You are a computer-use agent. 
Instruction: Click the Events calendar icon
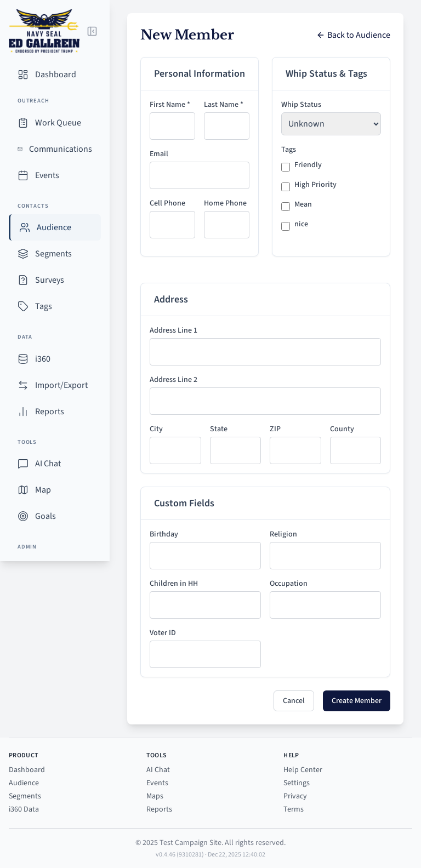(23, 175)
